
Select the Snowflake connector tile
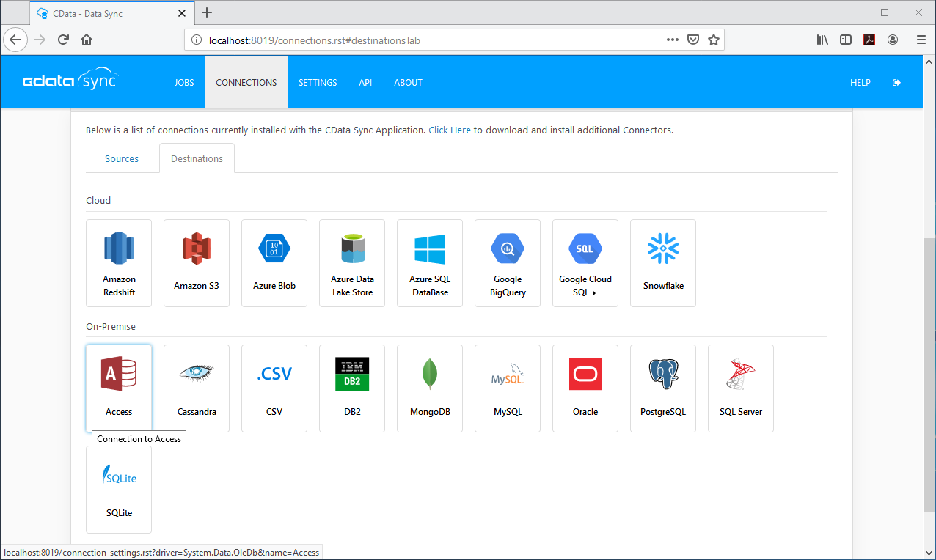(663, 262)
